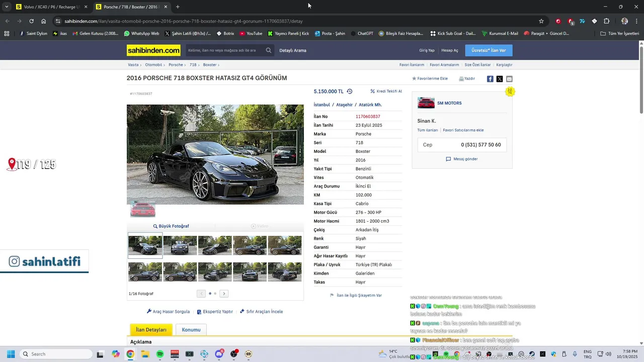Click the Windows Start button

11,354
